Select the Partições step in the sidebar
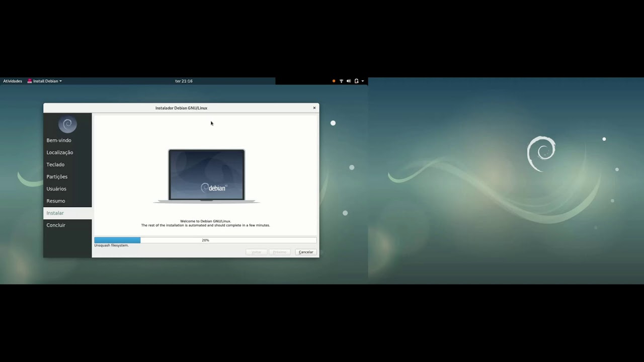This screenshot has height=362, width=644. point(67,176)
